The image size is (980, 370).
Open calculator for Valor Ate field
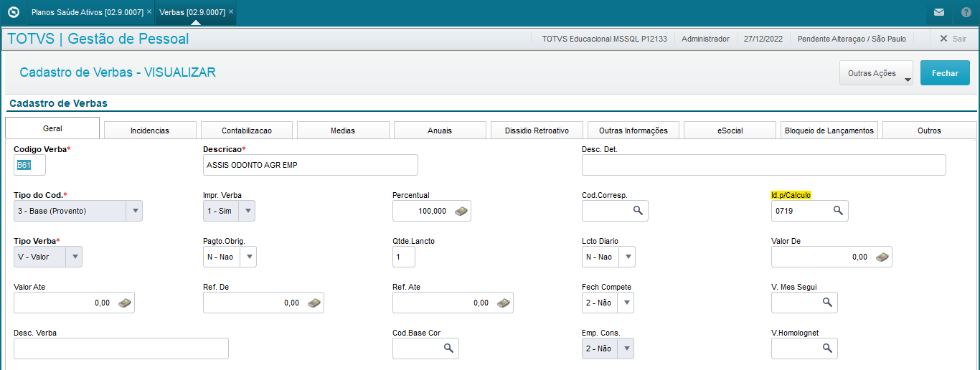125,303
